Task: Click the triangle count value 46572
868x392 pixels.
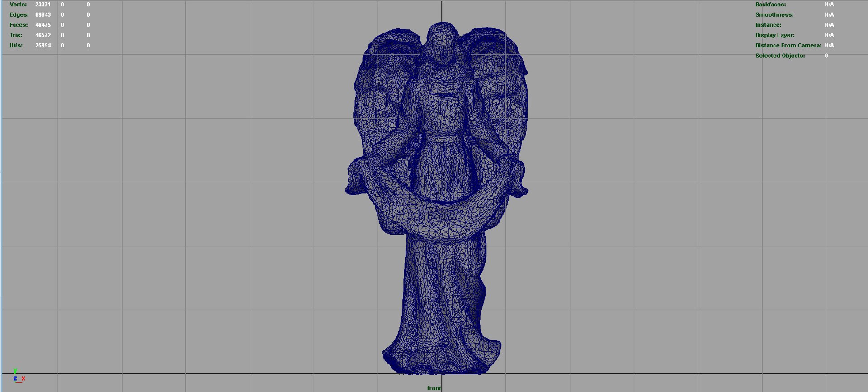Action: [x=43, y=35]
